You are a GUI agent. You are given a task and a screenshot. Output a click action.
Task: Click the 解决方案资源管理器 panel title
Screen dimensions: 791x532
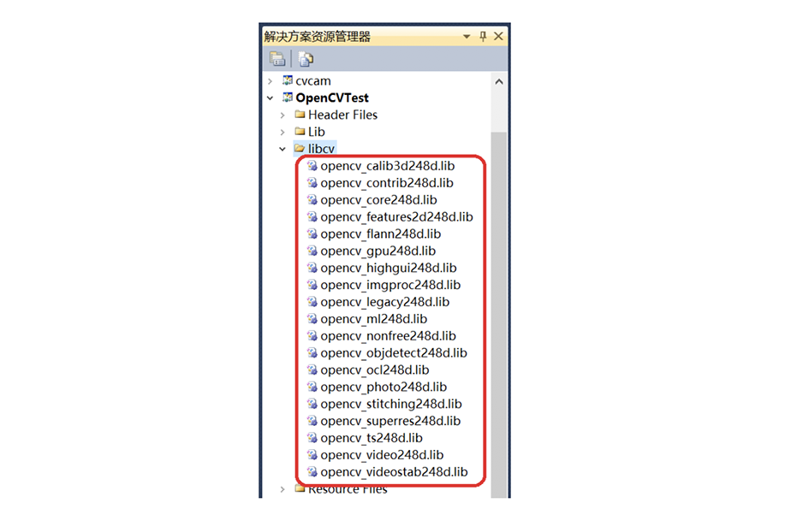click(318, 36)
